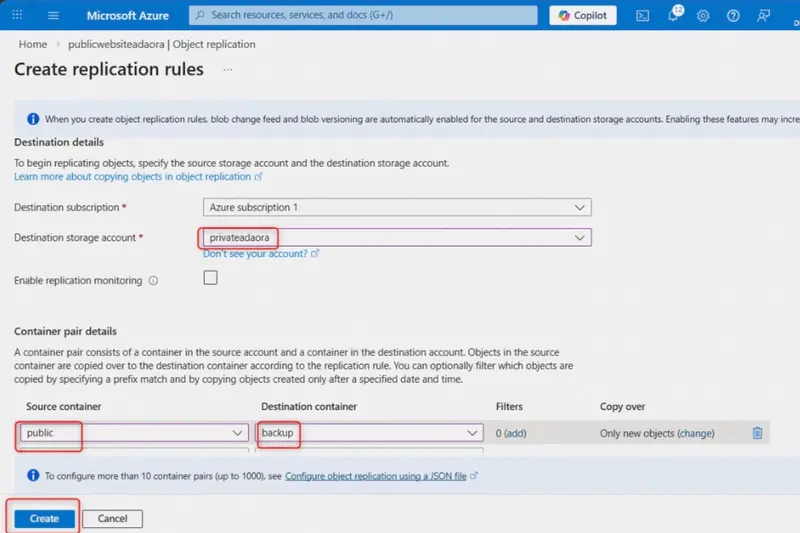
Task: Open the hamburger portal menu
Action: click(x=53, y=15)
